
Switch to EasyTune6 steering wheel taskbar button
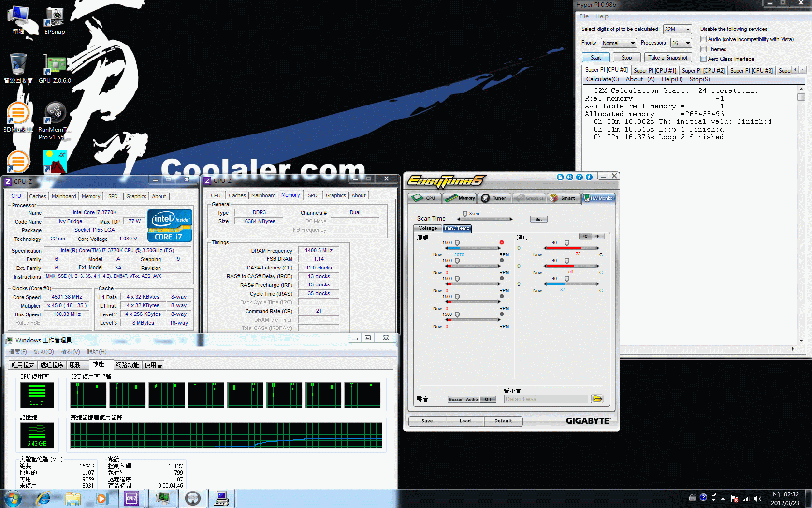pos(193,498)
